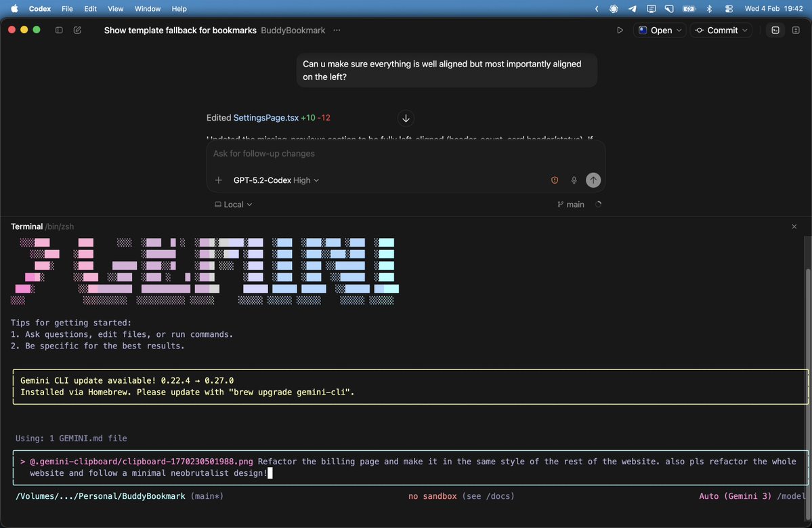812x528 pixels.
Task: Open SettingsPage.tsx edited file link
Action: tap(265, 118)
